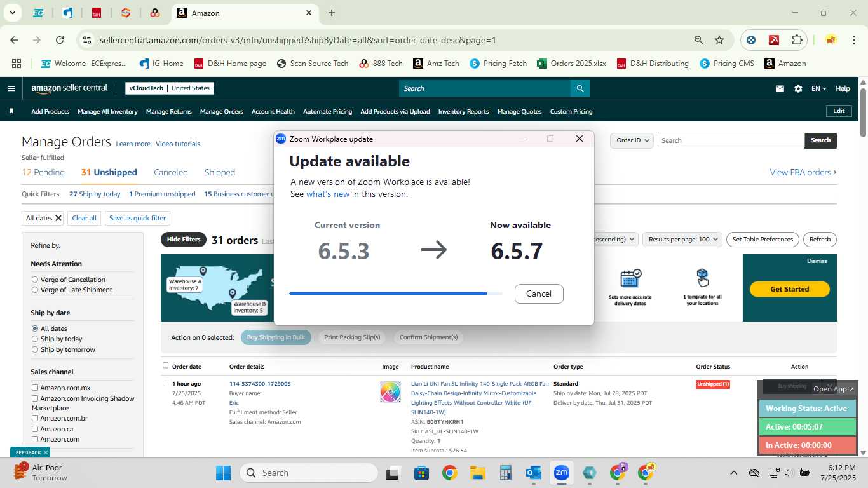Select Verge of Cancellation radio option
This screenshot has width=868, height=488.
35,280
